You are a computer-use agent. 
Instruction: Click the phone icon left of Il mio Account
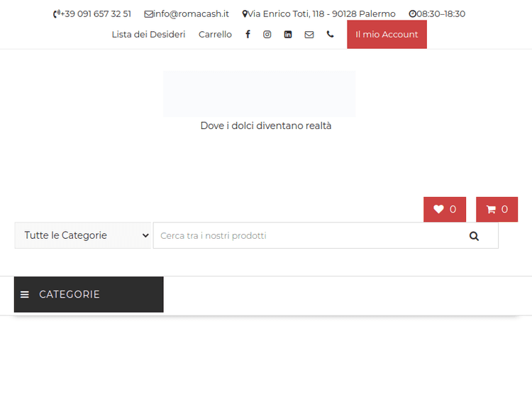(330, 34)
